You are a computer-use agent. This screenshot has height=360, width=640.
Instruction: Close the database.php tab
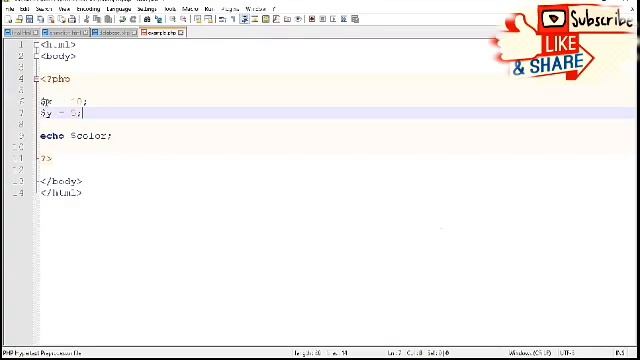(x=134, y=33)
